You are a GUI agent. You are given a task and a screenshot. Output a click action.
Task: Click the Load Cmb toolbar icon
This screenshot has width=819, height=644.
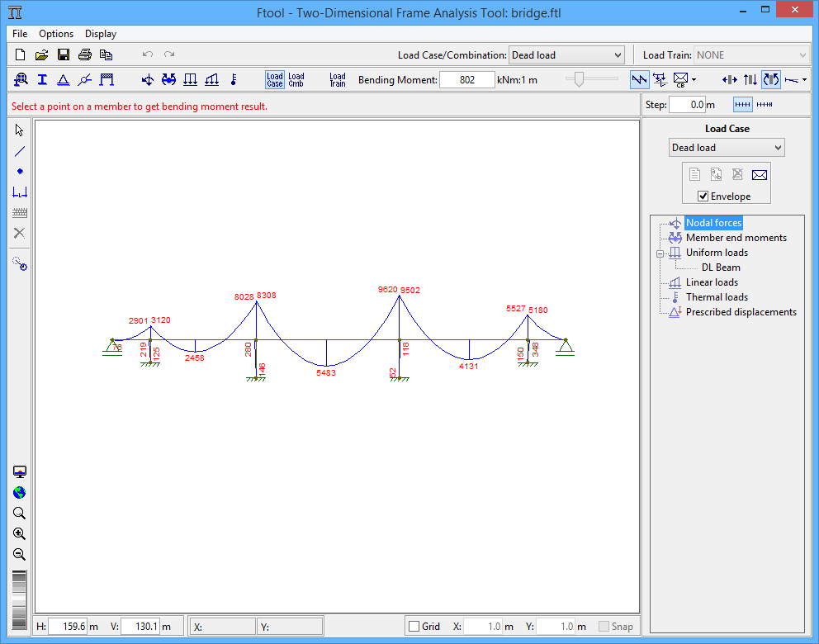[295, 78]
